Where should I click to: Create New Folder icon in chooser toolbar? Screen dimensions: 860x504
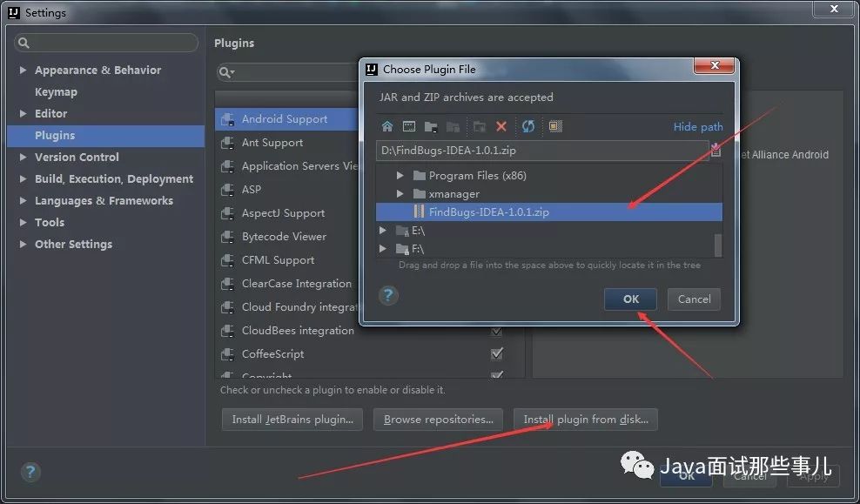480,127
